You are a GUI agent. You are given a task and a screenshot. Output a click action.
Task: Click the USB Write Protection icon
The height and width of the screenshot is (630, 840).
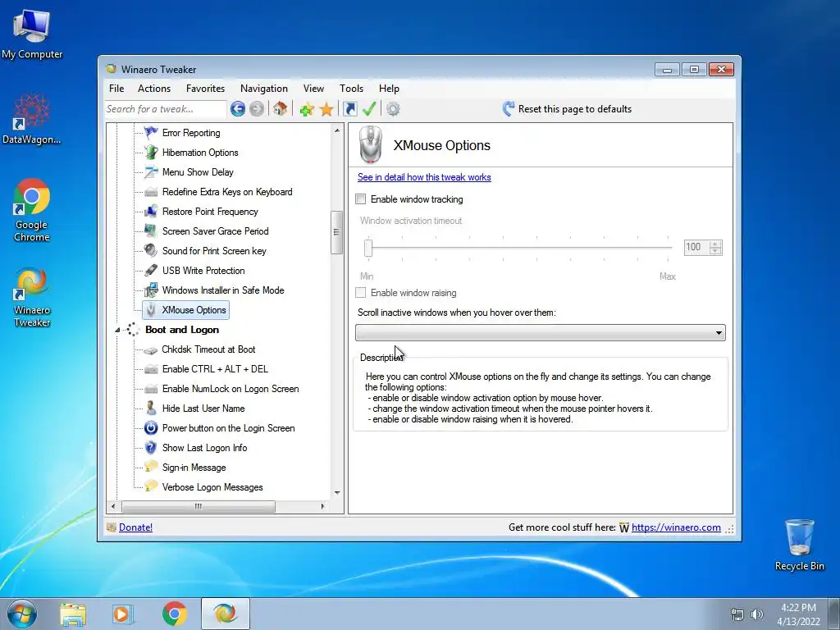(x=151, y=271)
